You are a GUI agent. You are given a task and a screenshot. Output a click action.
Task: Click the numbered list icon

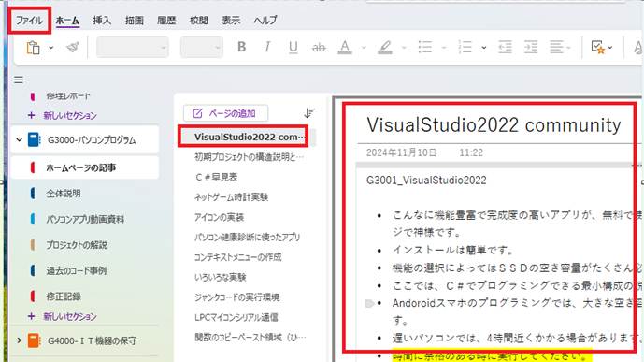point(465,48)
